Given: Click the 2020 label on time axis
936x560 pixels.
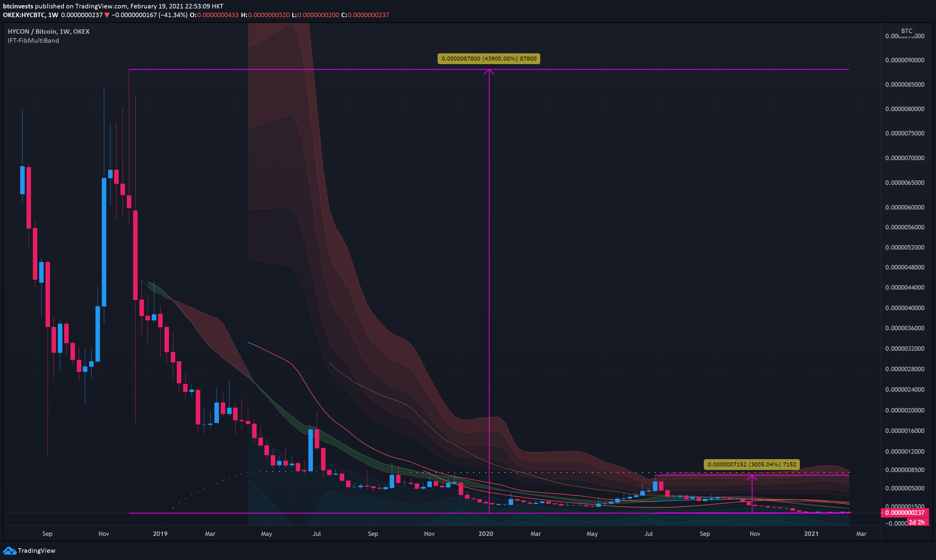Looking at the screenshot, I should coord(485,534).
